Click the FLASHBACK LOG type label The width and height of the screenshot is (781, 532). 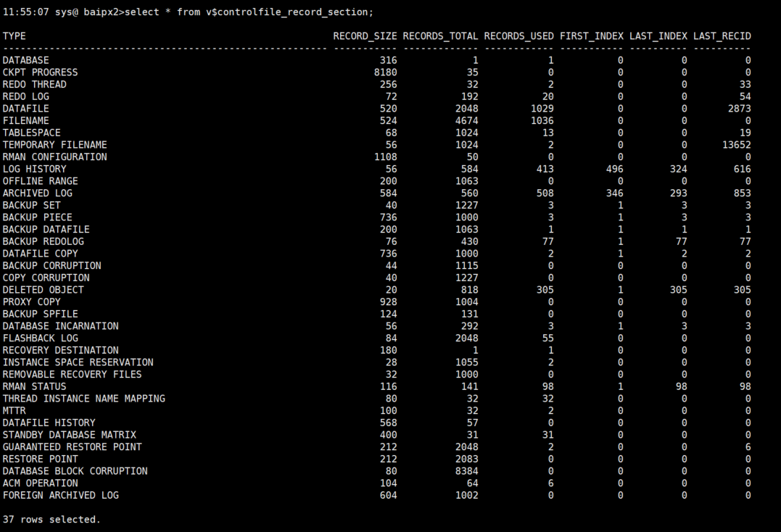coord(40,338)
